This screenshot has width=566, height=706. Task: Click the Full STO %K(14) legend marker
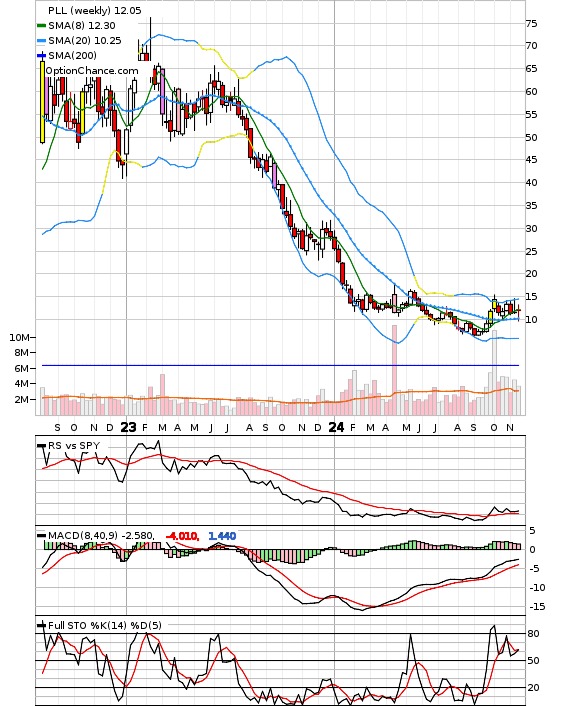(41, 625)
